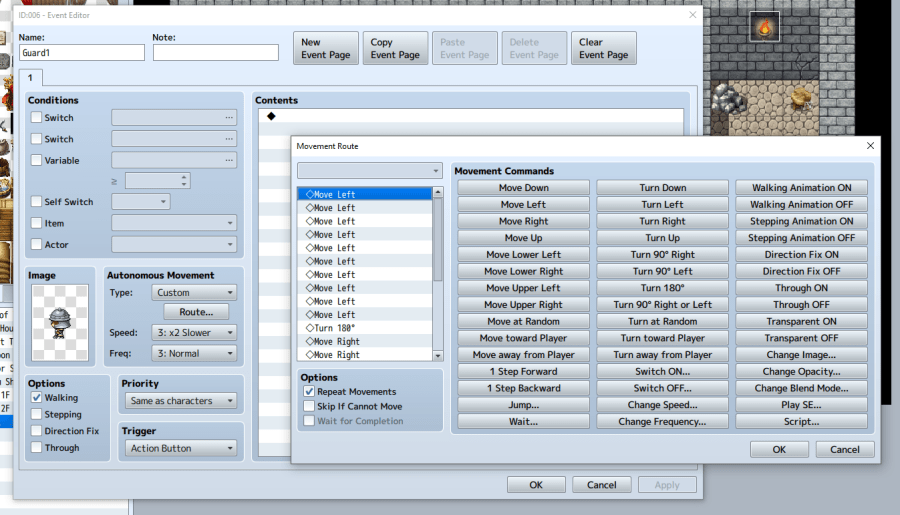This screenshot has height=515, width=900.
Task: Close the Movement Route dialog
Action: tap(870, 146)
